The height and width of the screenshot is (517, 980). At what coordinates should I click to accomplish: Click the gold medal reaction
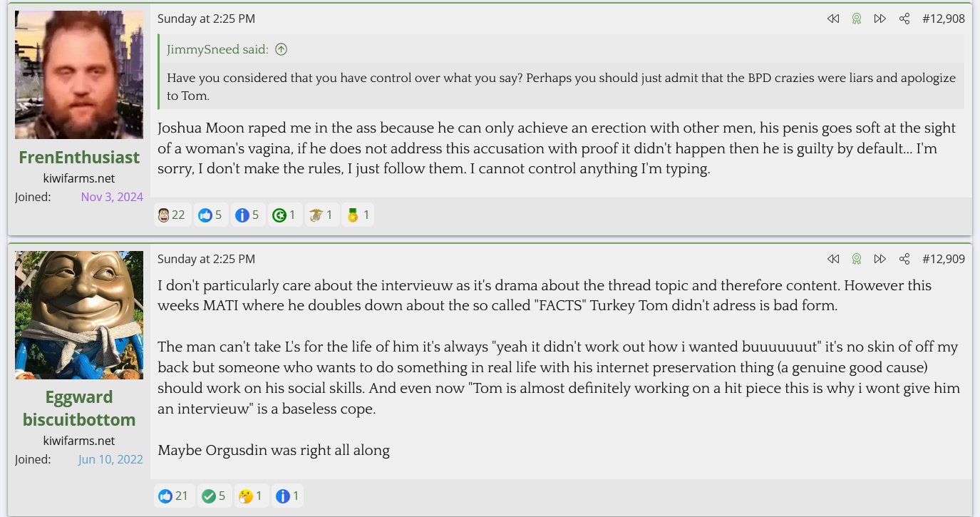[x=357, y=215]
